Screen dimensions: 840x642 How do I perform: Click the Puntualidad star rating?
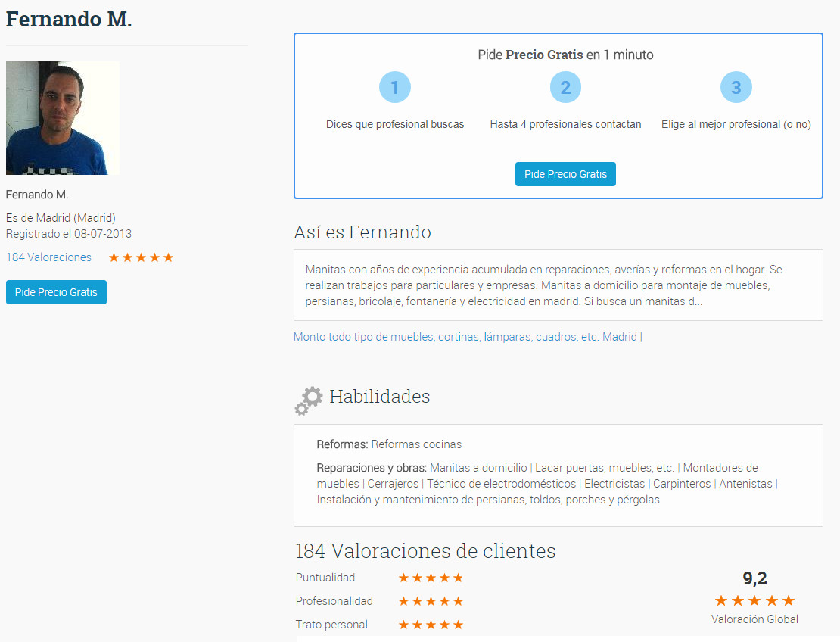coord(431,578)
